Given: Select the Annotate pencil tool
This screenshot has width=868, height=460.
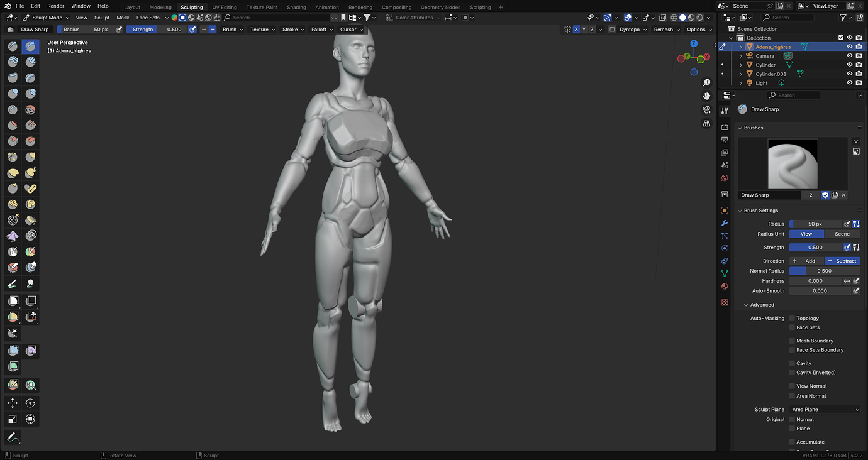Looking at the screenshot, I should [x=13, y=437].
